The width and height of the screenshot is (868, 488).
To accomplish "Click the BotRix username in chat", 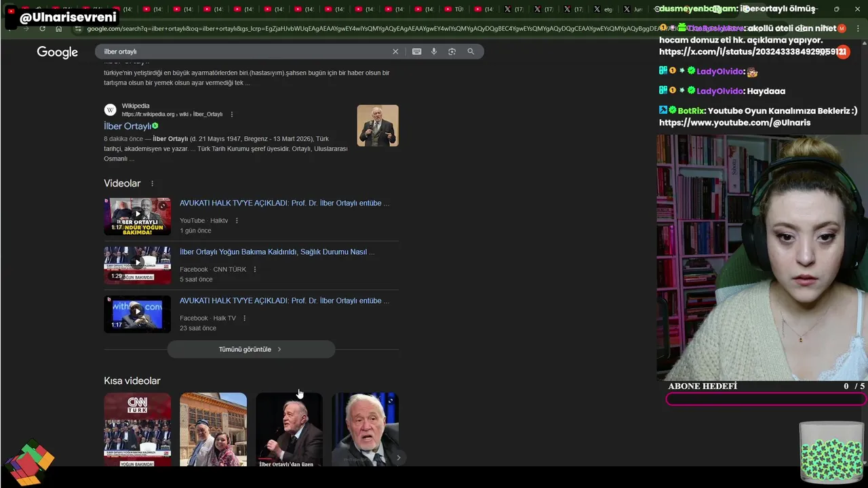I will click(x=691, y=110).
